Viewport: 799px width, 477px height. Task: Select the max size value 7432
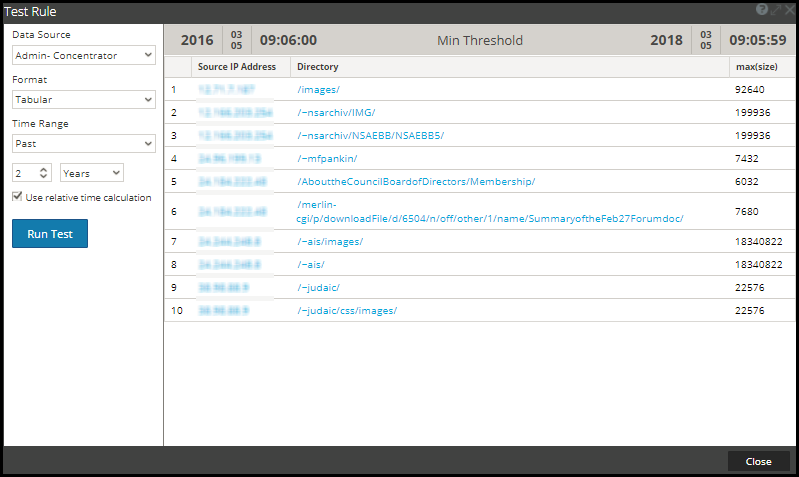click(x=747, y=158)
